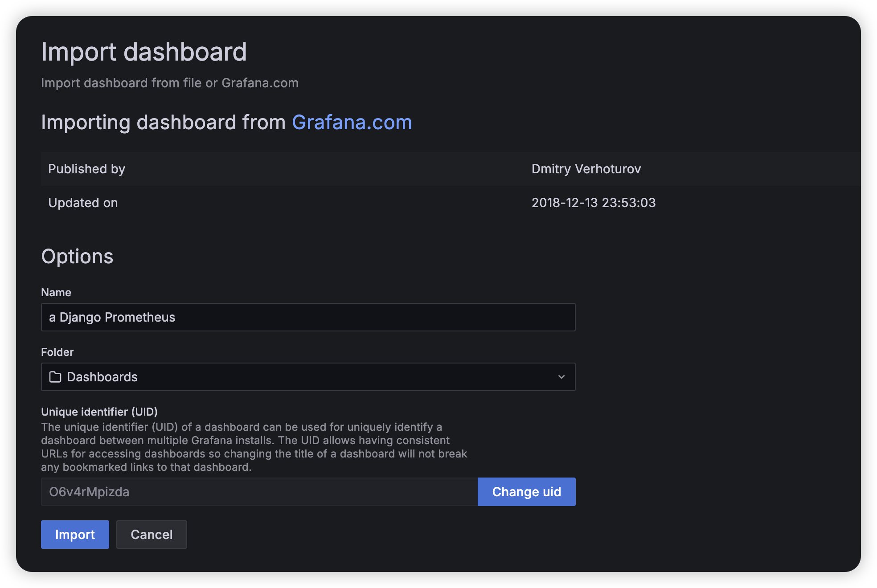Click the Dmitry Verhoturov publisher name

586,169
